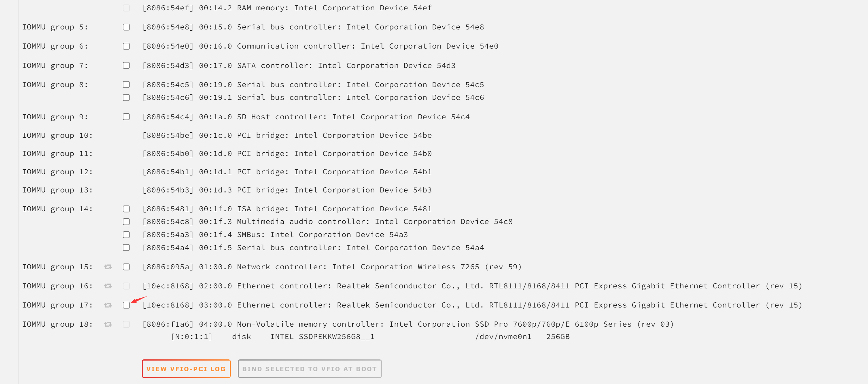Screen dimensions: 868x384
Task: Enable checkbox for Serial bus controller 00:19.0
Action: click(126, 84)
